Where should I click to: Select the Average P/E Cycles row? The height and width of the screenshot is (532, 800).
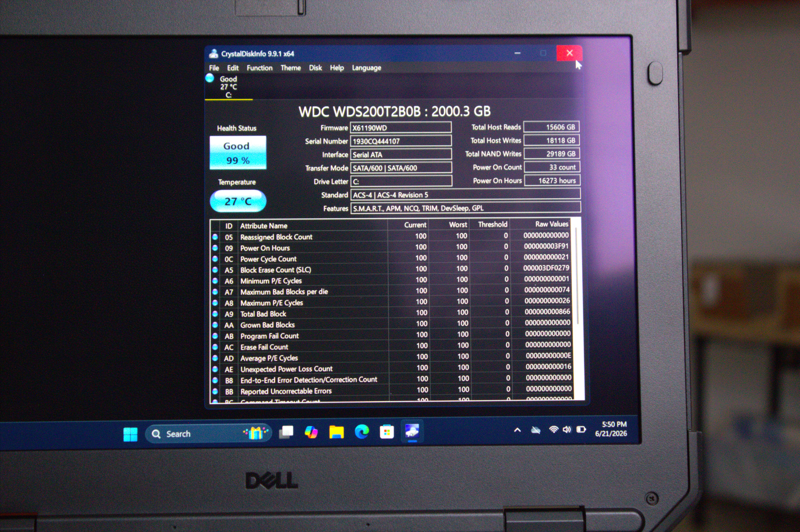click(392, 358)
